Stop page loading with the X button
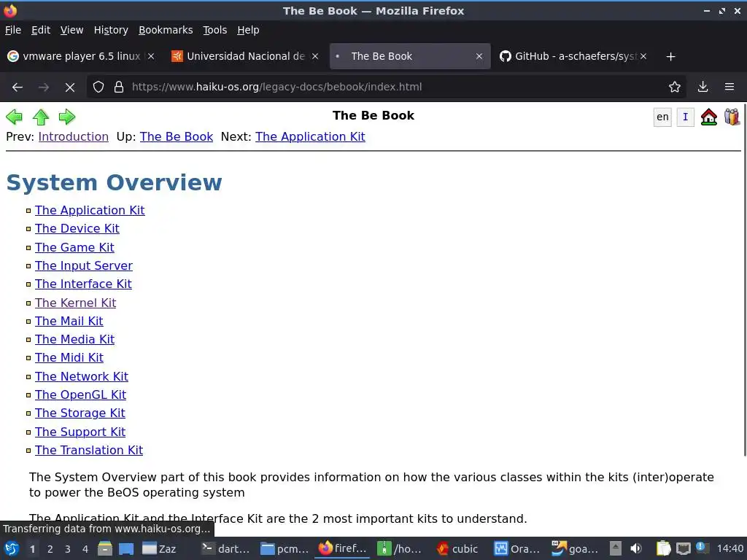 70,87
